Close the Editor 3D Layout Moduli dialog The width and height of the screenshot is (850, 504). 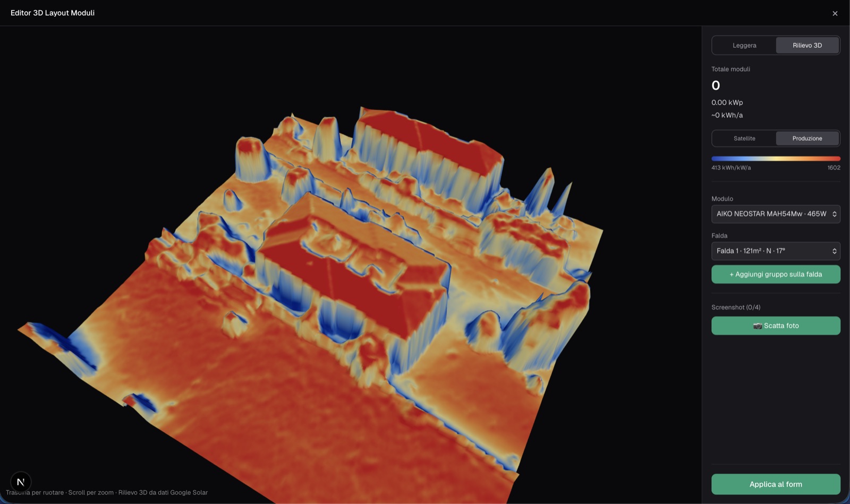835,13
